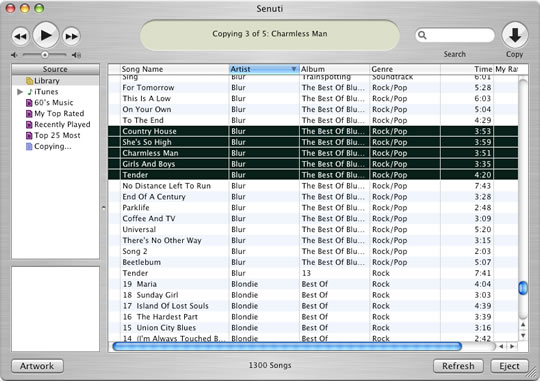Image resolution: width=540 pixels, height=381 pixels.
Task: Click the horizontal scrollbar thumb
Action: (287, 346)
